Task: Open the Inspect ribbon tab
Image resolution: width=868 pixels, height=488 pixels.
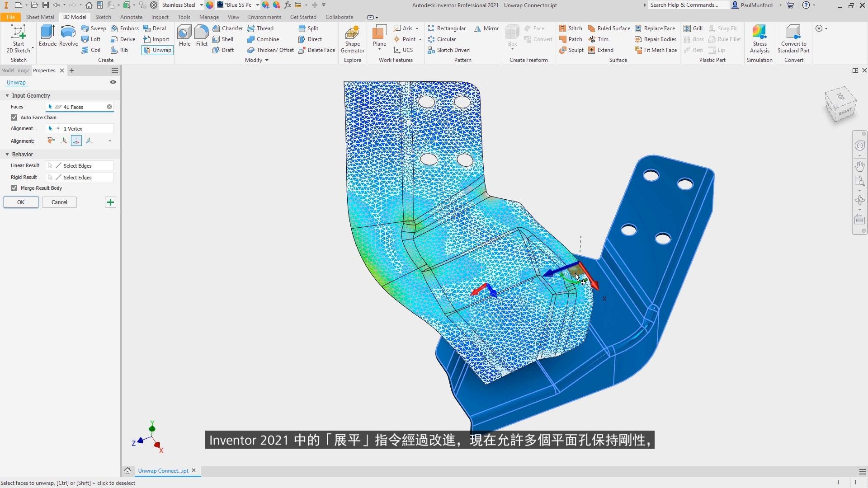Action: pos(160,17)
